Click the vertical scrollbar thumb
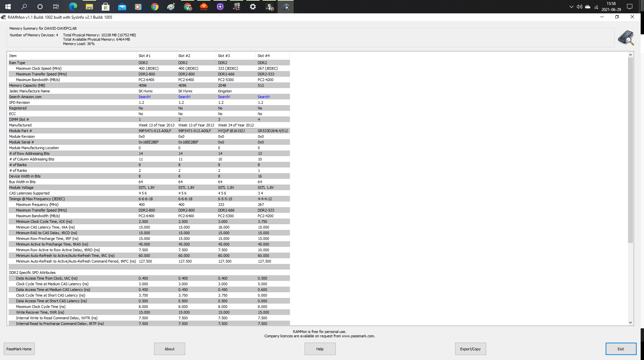The width and height of the screenshot is (644, 360). pyautogui.click(x=630, y=150)
